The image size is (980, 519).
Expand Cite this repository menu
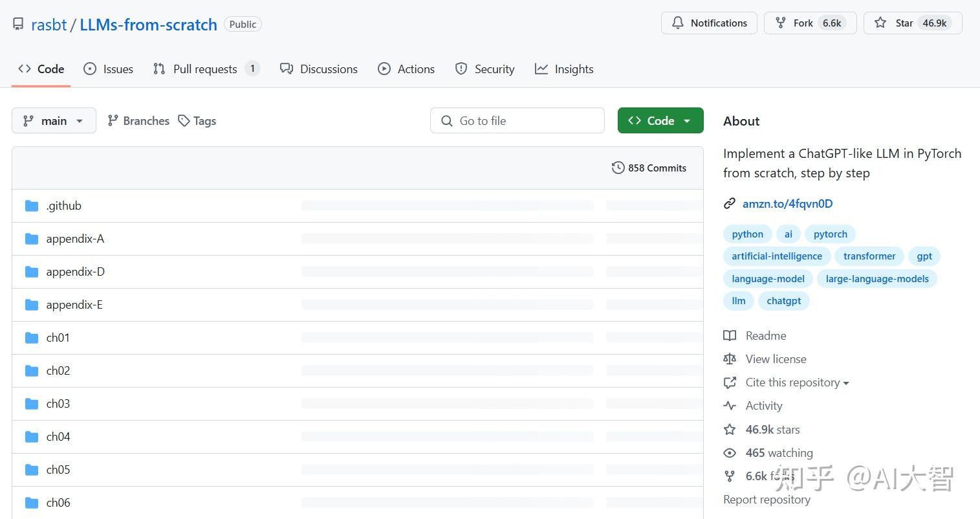coord(797,382)
